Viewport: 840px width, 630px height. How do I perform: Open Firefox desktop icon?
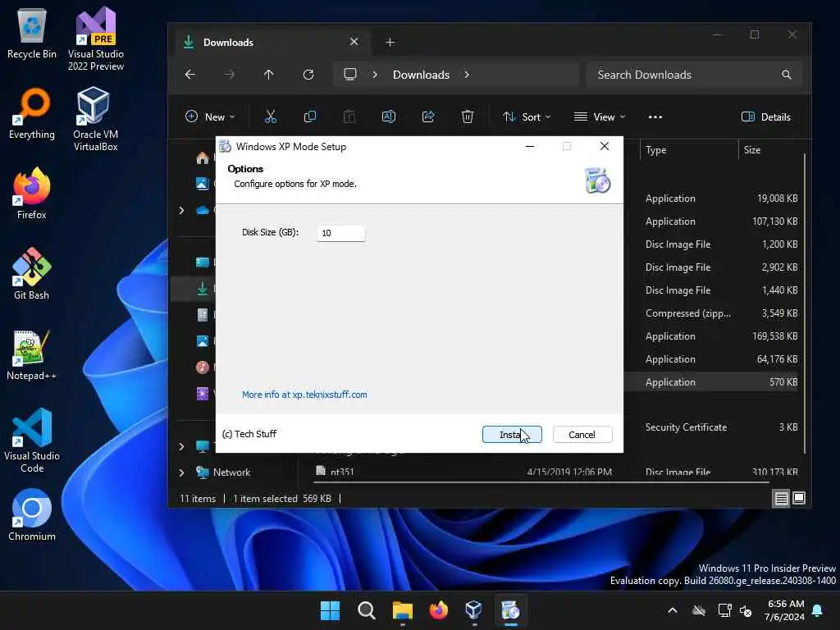point(32,194)
